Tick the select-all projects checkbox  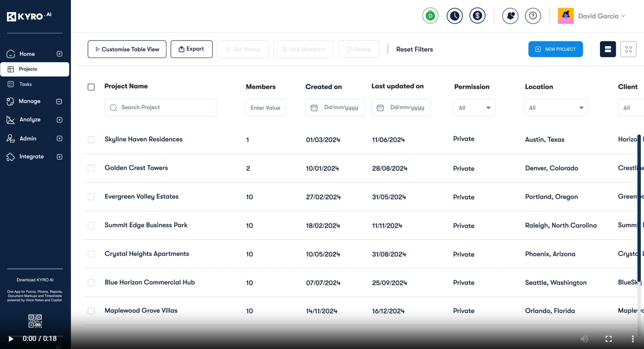(91, 87)
